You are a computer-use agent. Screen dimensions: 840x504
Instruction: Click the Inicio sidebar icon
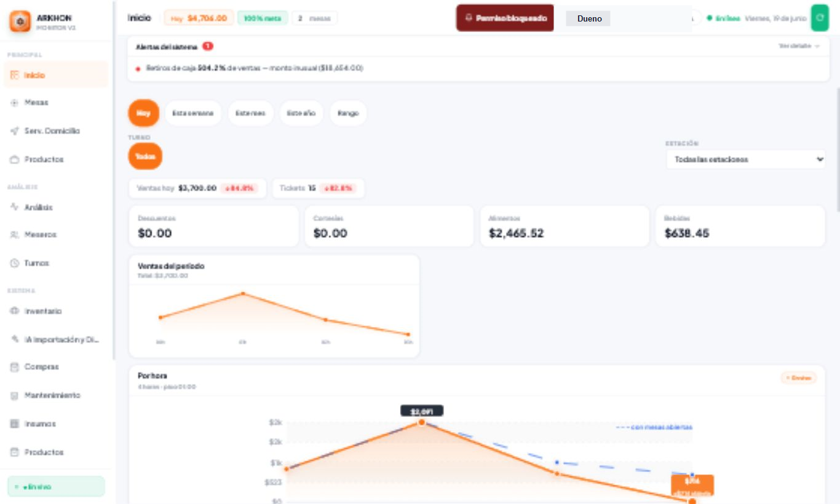(x=15, y=75)
